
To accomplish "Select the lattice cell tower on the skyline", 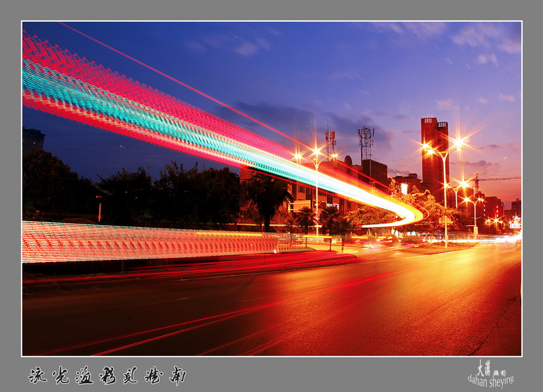I will click(366, 142).
